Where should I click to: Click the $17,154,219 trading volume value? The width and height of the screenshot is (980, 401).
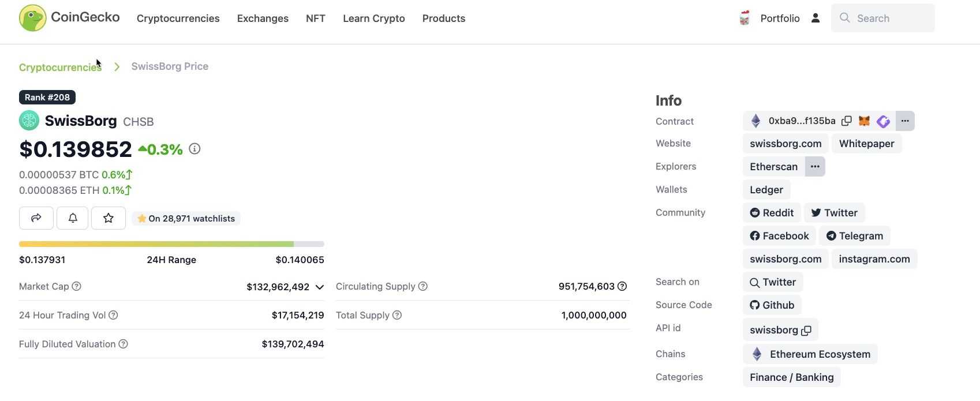[298, 315]
